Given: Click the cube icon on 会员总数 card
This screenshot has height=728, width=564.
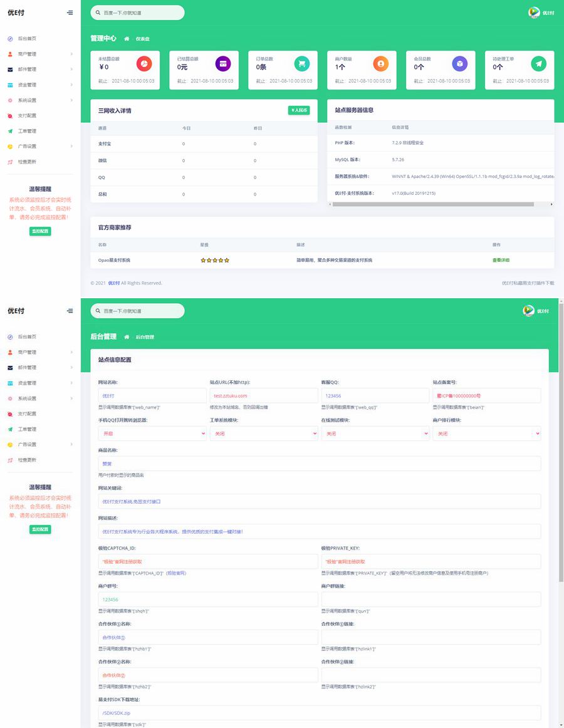Looking at the screenshot, I should pyautogui.click(x=460, y=63).
